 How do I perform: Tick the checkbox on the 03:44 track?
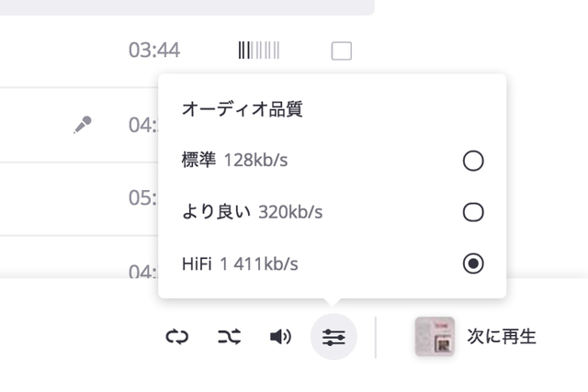(341, 50)
